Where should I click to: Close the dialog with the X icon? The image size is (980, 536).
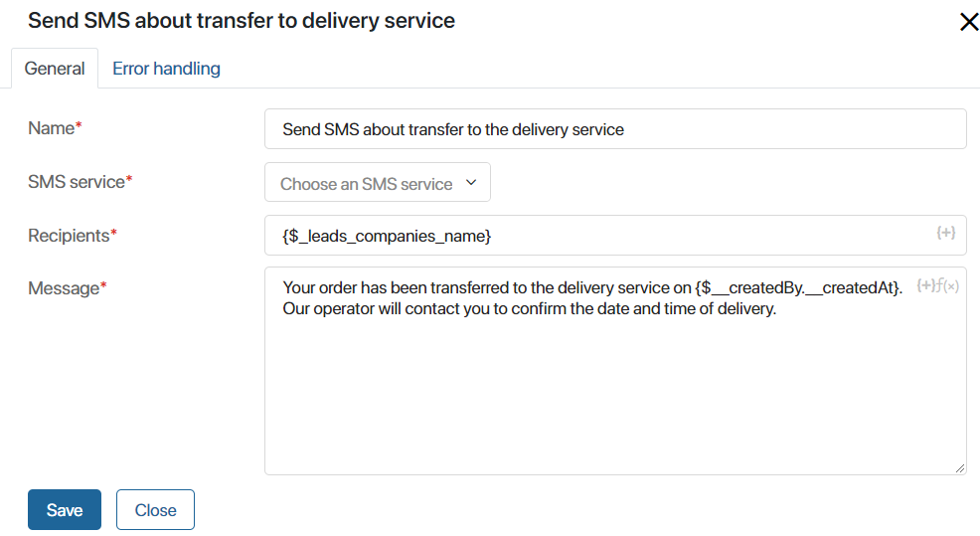pos(969,22)
